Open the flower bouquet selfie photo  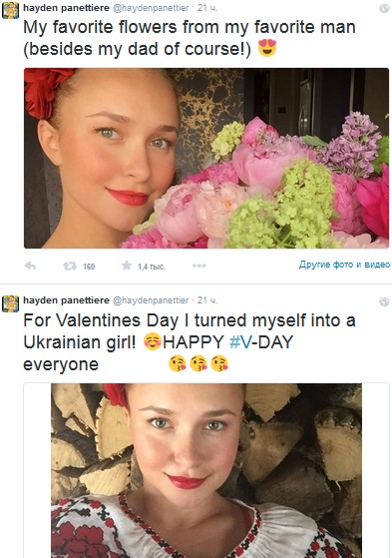click(206, 158)
